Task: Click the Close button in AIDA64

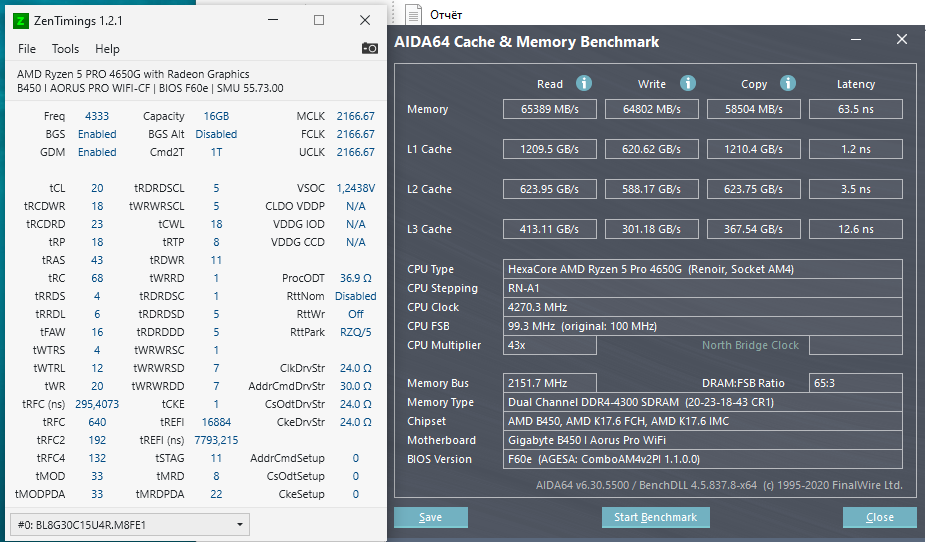Action: pyautogui.click(x=879, y=517)
